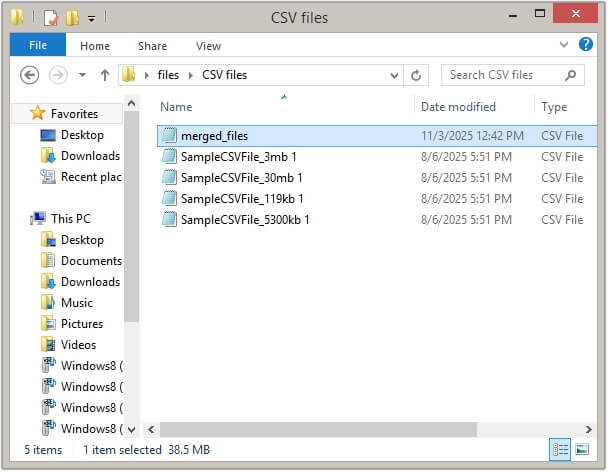Switch to Details view in status bar
The image size is (608, 472).
pos(560,450)
